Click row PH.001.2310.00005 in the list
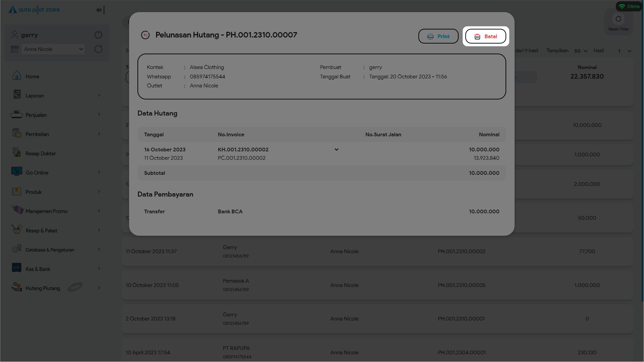The width and height of the screenshot is (644, 362). click(x=461, y=285)
